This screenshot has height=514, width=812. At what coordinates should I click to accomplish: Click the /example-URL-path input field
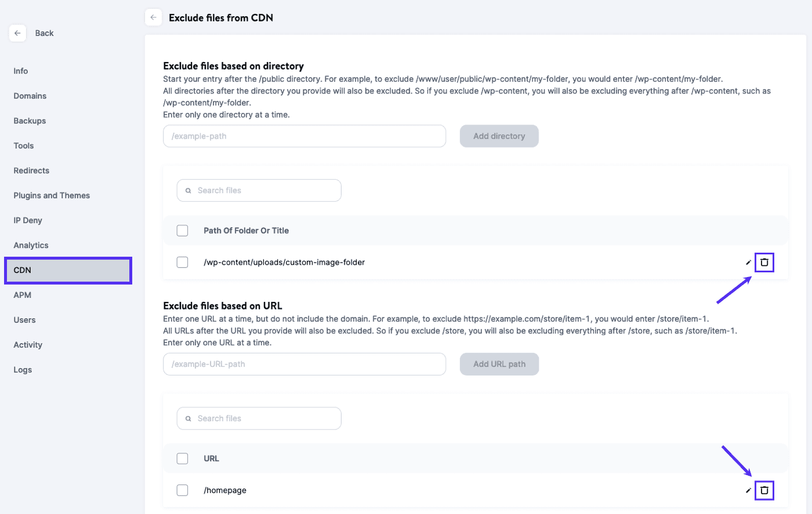click(x=304, y=364)
